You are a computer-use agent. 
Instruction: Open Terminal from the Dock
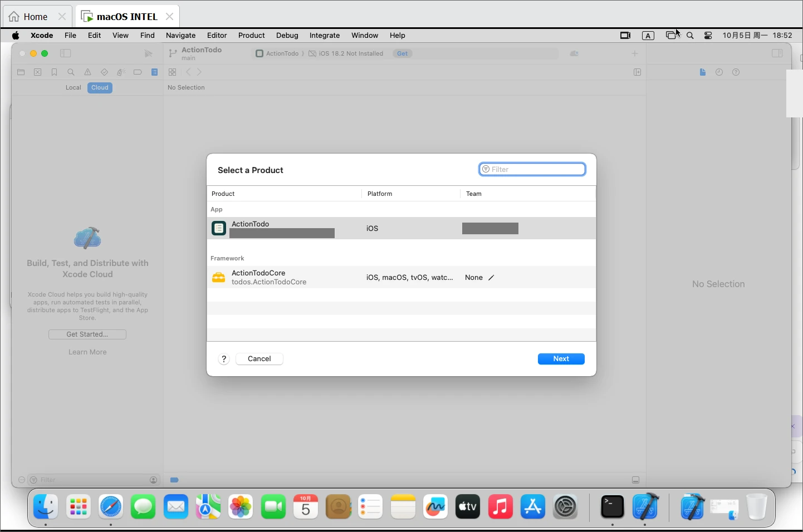(x=613, y=507)
